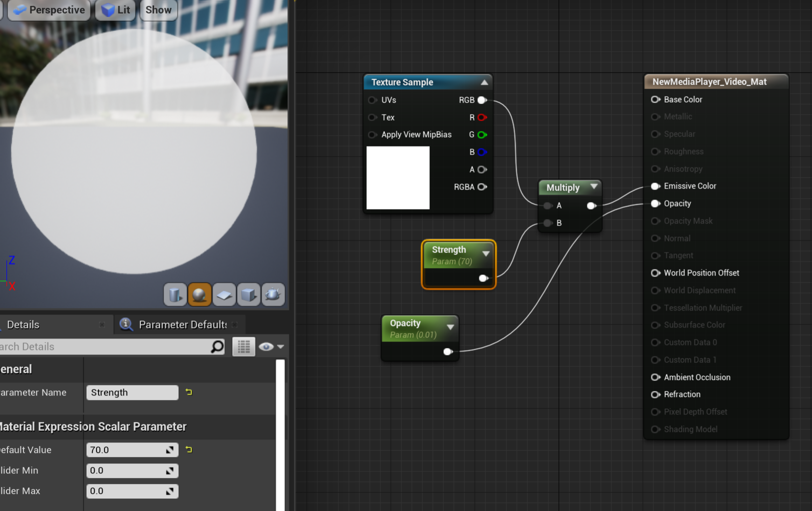Viewport: 812px width, 511px height.
Task: Click the Apply View MipBias input pin
Action: (x=372, y=134)
